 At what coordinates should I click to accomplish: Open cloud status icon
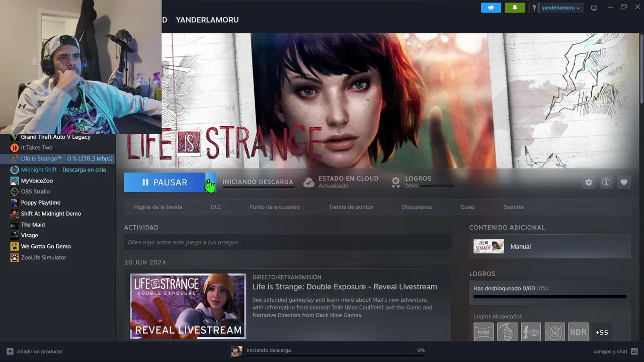click(x=309, y=183)
